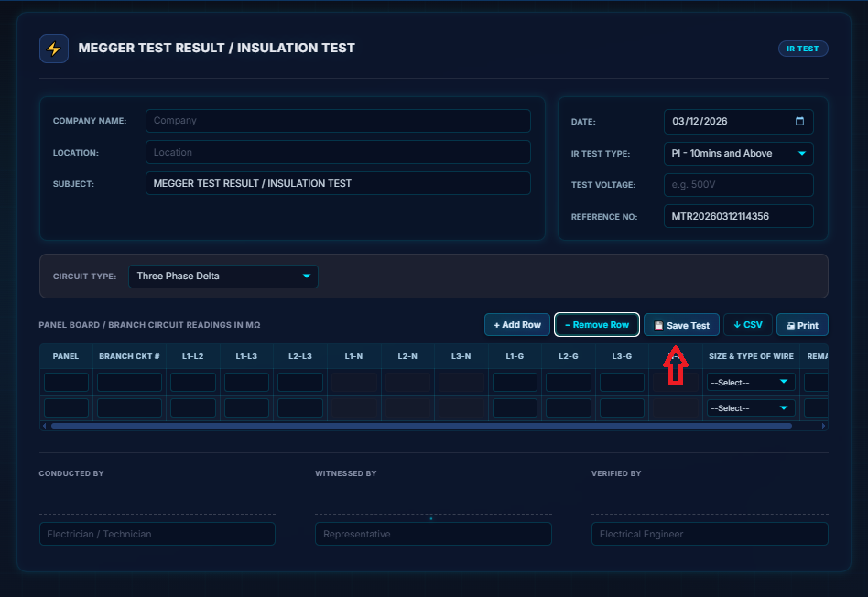Click the Test Voltage input field
The width and height of the screenshot is (868, 597).
(x=738, y=185)
